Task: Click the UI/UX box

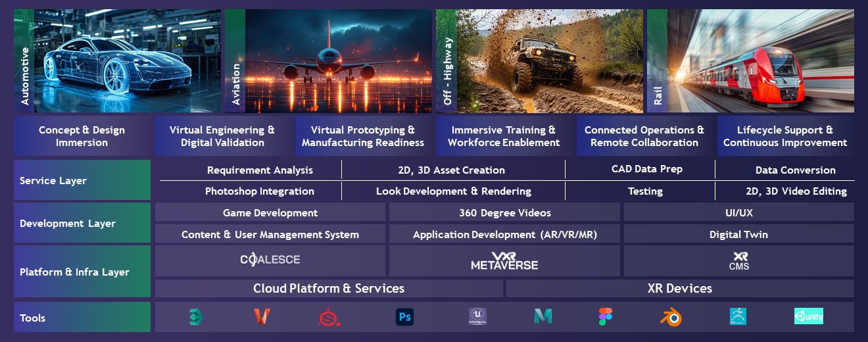Action: click(x=739, y=212)
